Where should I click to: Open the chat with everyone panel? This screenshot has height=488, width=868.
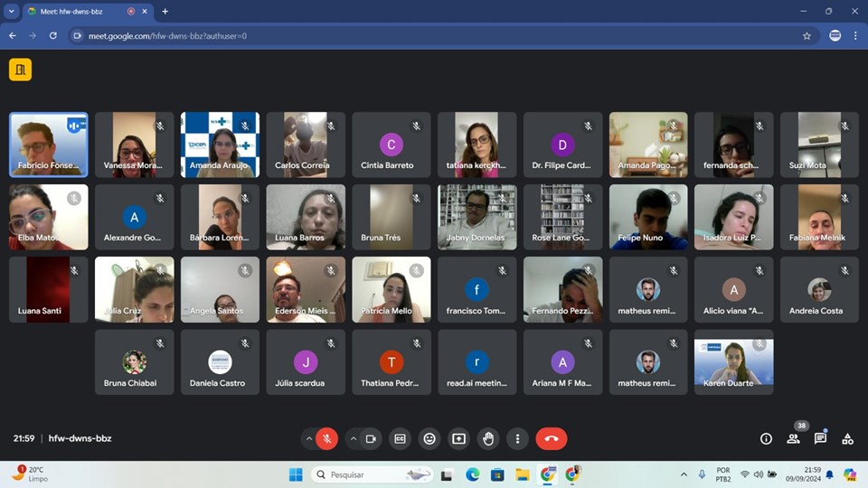[820, 438]
